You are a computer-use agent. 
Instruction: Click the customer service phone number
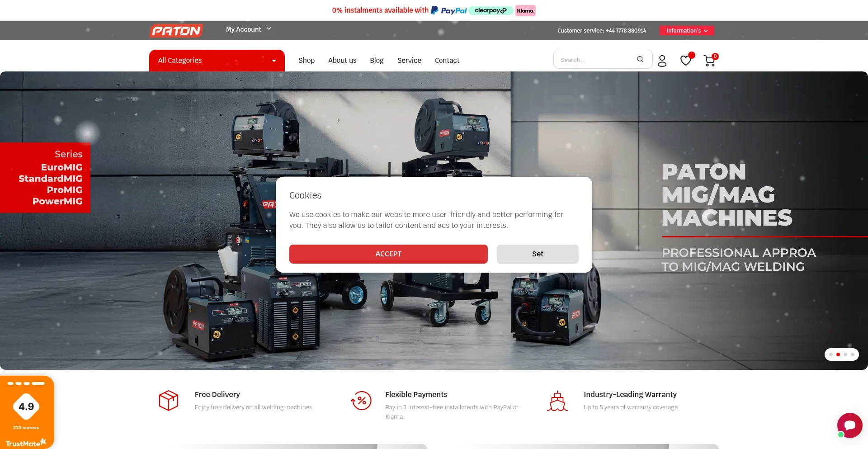(626, 31)
